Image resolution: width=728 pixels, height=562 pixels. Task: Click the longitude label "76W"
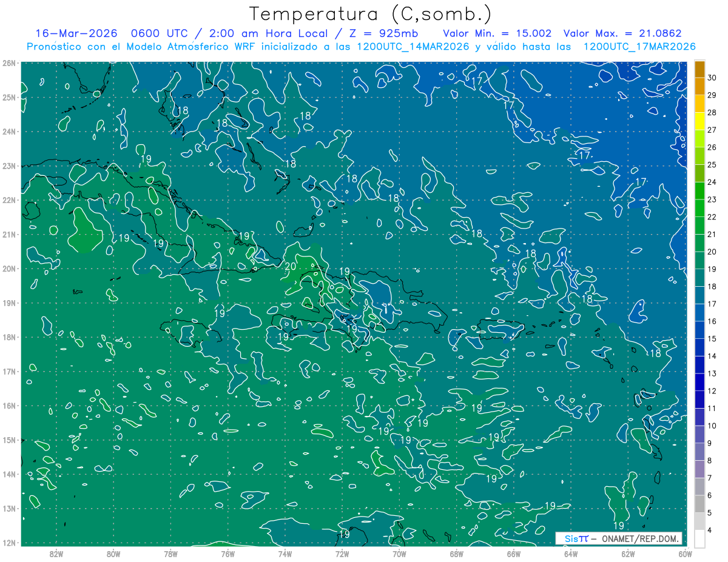tap(227, 554)
